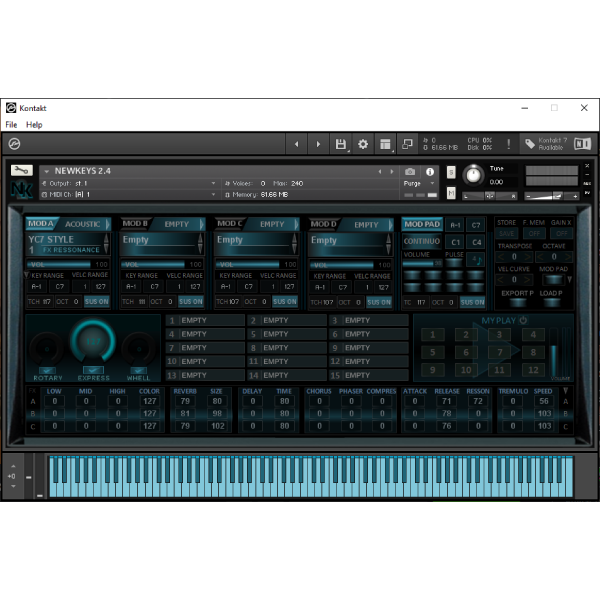Click keyboard octave up arrow
600x600 pixels.
13,466
